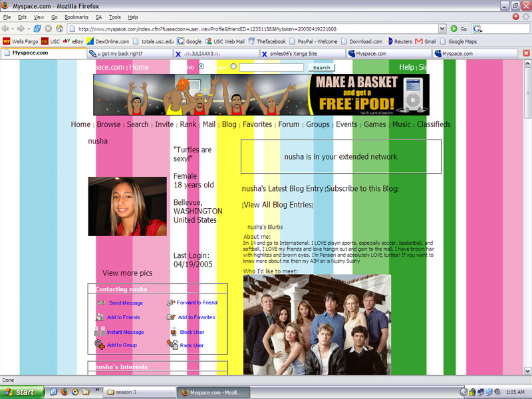This screenshot has height=399, width=532.
Task: Click the URL address bar
Action: coord(253,29)
